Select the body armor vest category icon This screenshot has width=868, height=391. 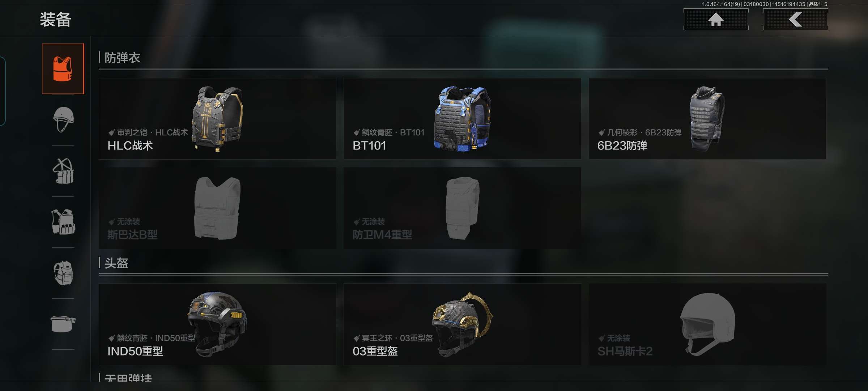63,69
